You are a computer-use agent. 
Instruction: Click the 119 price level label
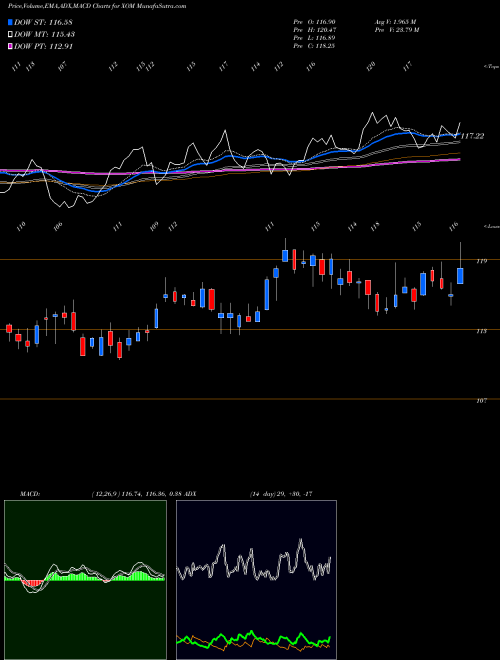point(481,261)
